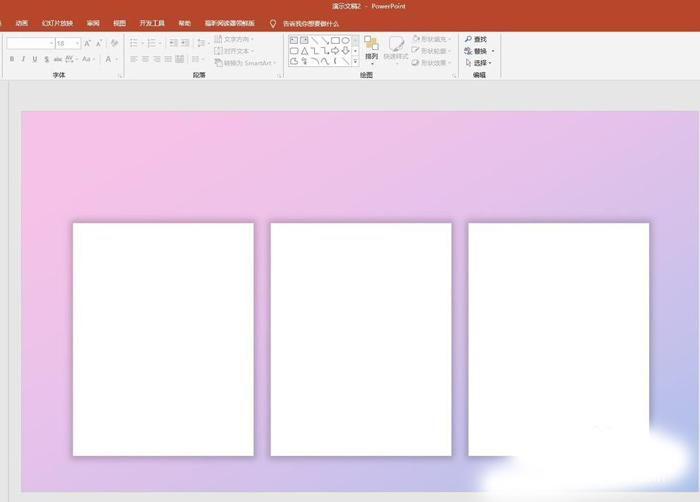700x502 pixels.
Task: Toggle italic text formatting
Action: [x=24, y=60]
